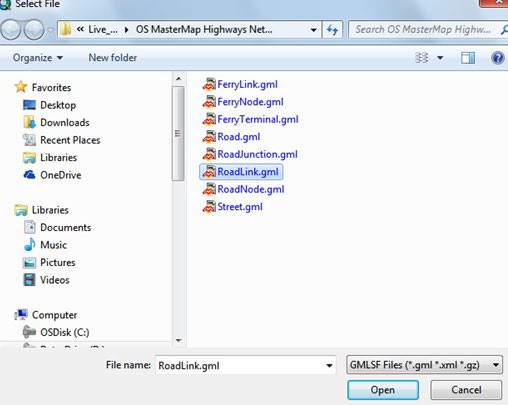Screen dimensions: 508x405
Task: Click the RoadLink.gml file icon
Action: (x=209, y=172)
